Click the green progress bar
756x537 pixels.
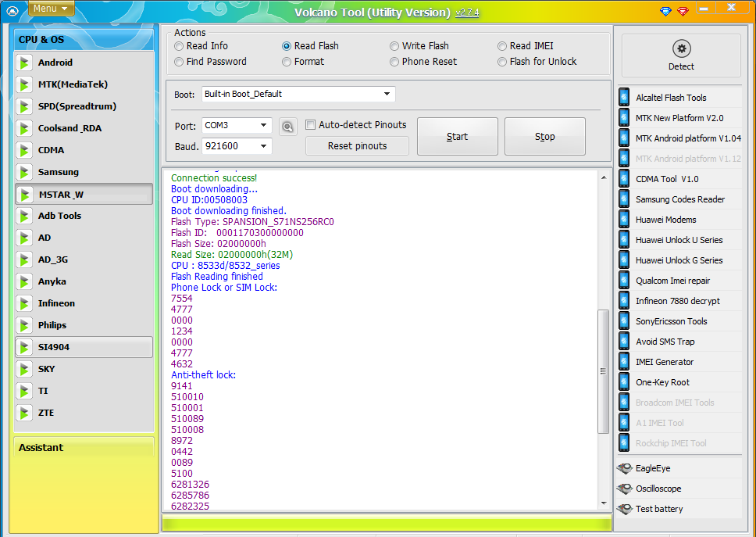click(x=387, y=524)
